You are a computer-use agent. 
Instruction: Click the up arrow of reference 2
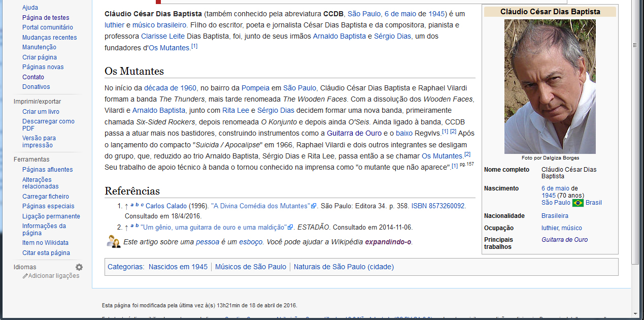(x=126, y=228)
